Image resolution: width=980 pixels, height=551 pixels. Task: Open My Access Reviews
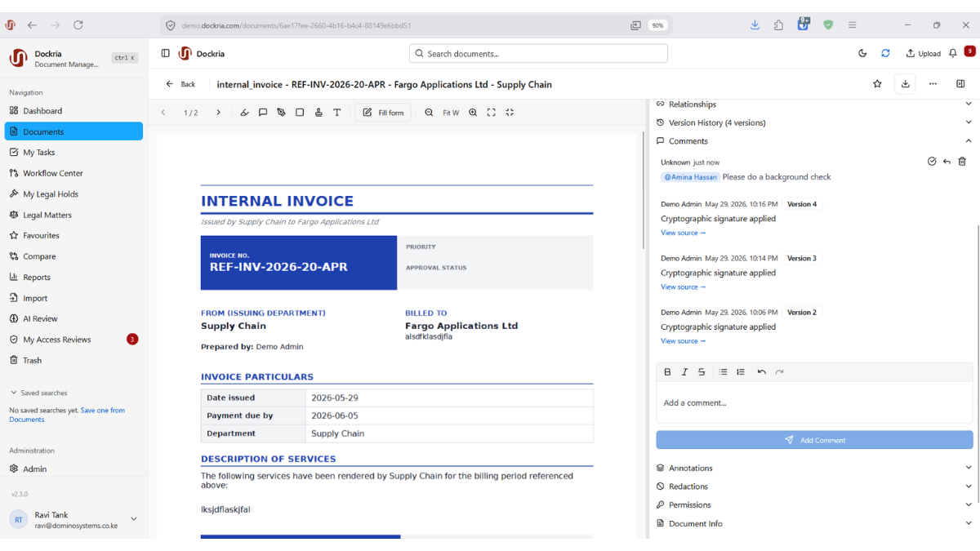click(x=73, y=340)
